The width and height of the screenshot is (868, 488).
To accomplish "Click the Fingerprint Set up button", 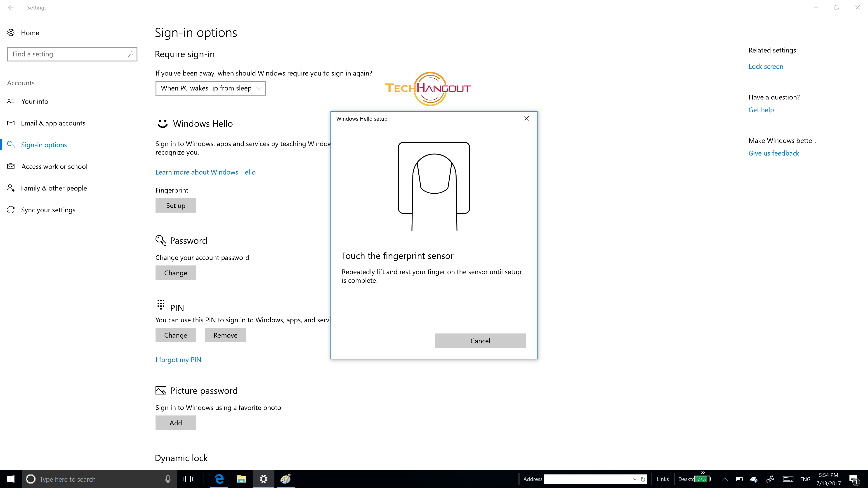I will (x=176, y=205).
